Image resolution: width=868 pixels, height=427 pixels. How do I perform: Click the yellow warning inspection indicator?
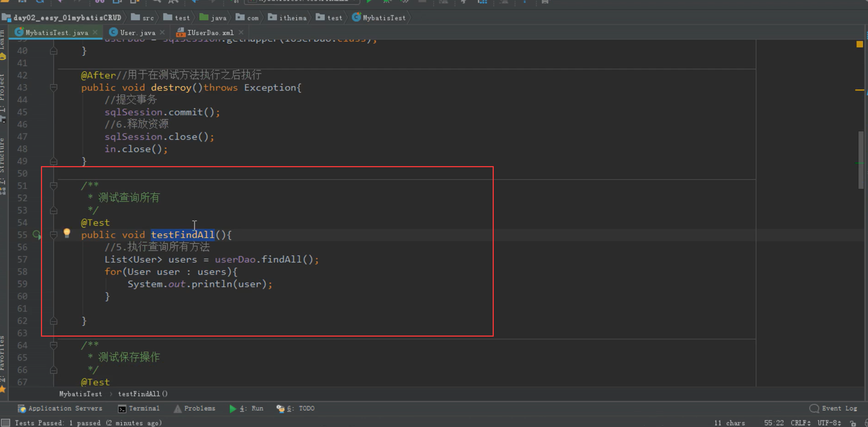pos(860,44)
